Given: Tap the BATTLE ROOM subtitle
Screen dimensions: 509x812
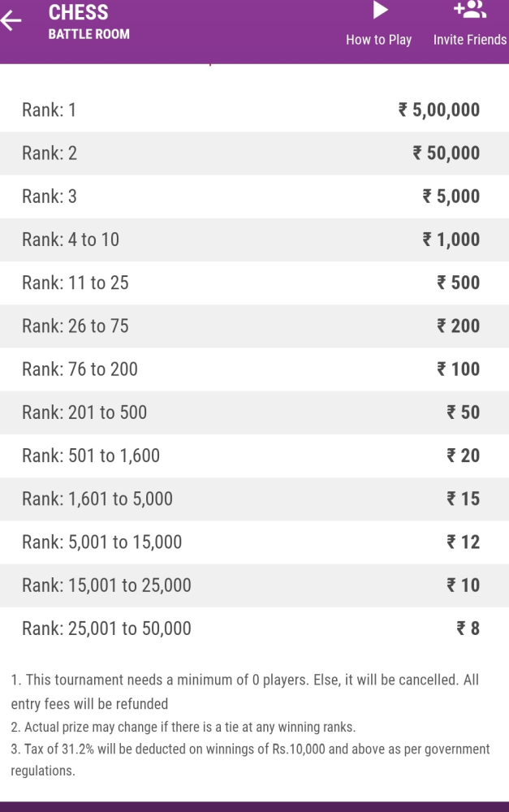Looking at the screenshot, I should point(89,34).
